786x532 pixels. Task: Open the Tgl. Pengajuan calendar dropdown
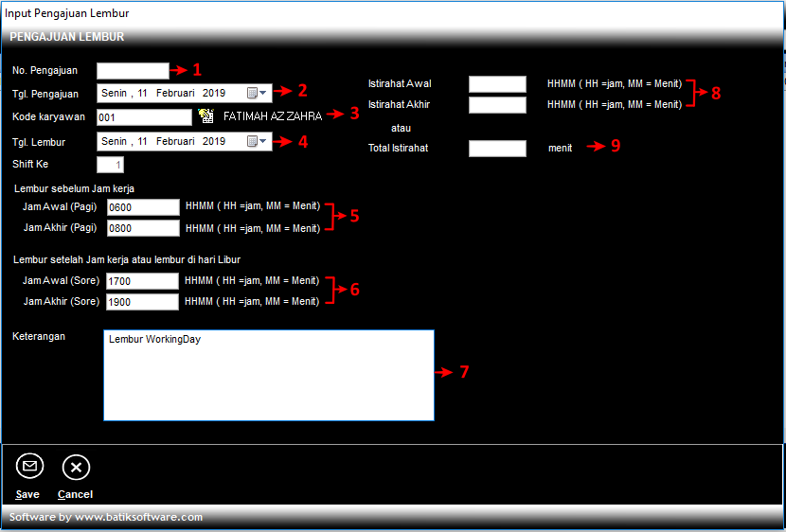(x=258, y=93)
